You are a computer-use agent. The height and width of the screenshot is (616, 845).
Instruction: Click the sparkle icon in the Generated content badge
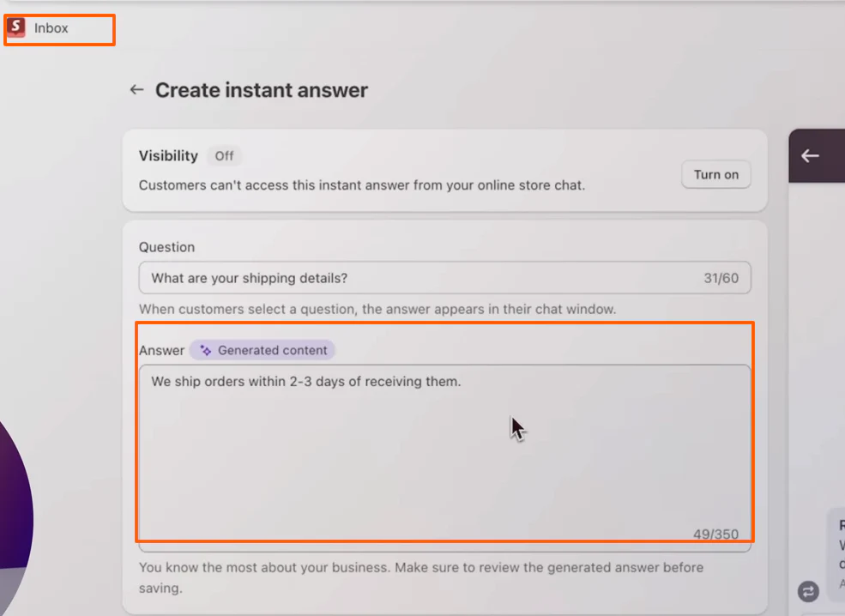pos(204,350)
